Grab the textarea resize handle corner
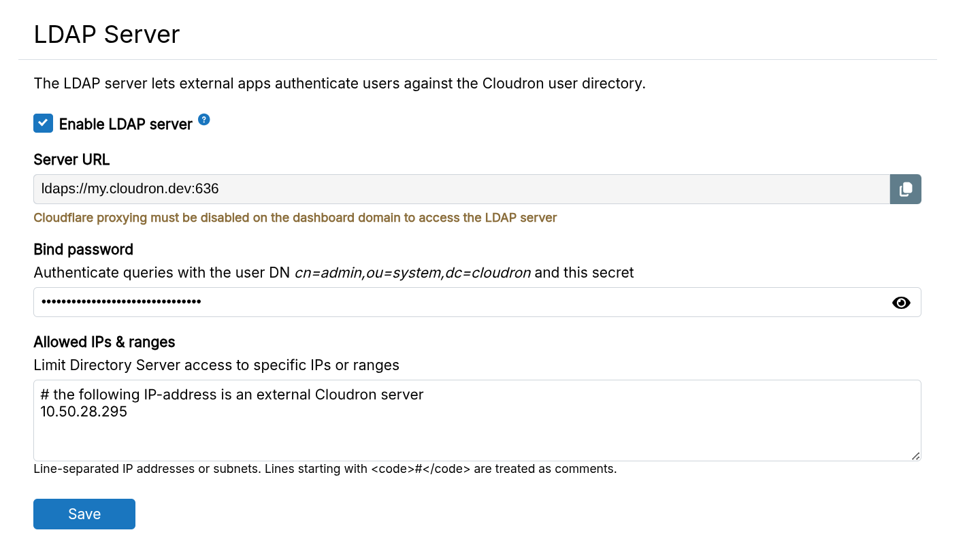This screenshot has height=560, width=965. point(916,456)
